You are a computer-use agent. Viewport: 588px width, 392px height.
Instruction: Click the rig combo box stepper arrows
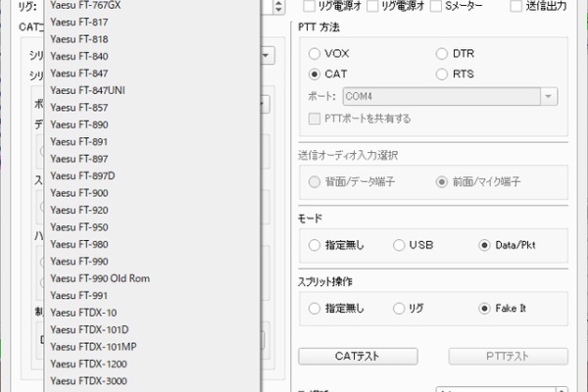278,7
